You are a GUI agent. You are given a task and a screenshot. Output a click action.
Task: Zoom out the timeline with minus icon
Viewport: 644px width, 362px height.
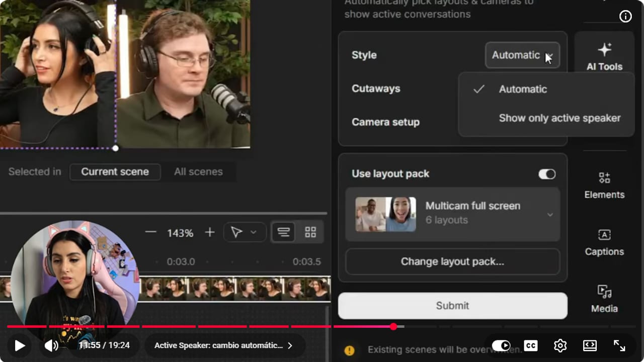coord(150,232)
